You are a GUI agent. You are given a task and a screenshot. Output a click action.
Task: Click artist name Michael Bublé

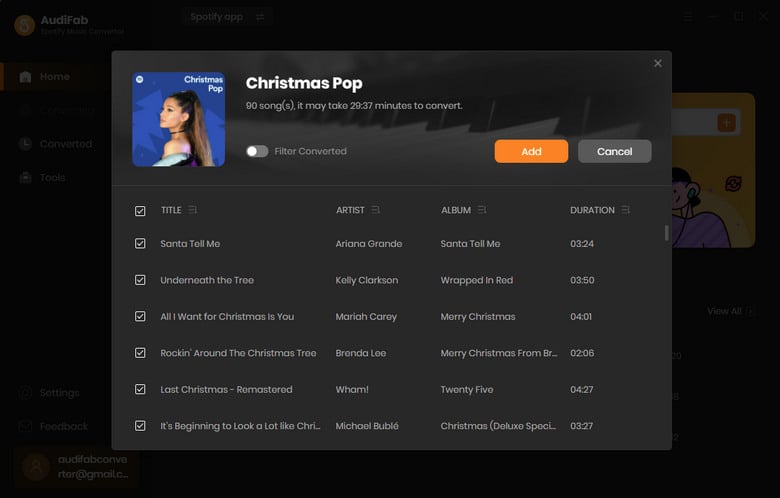[x=367, y=426]
